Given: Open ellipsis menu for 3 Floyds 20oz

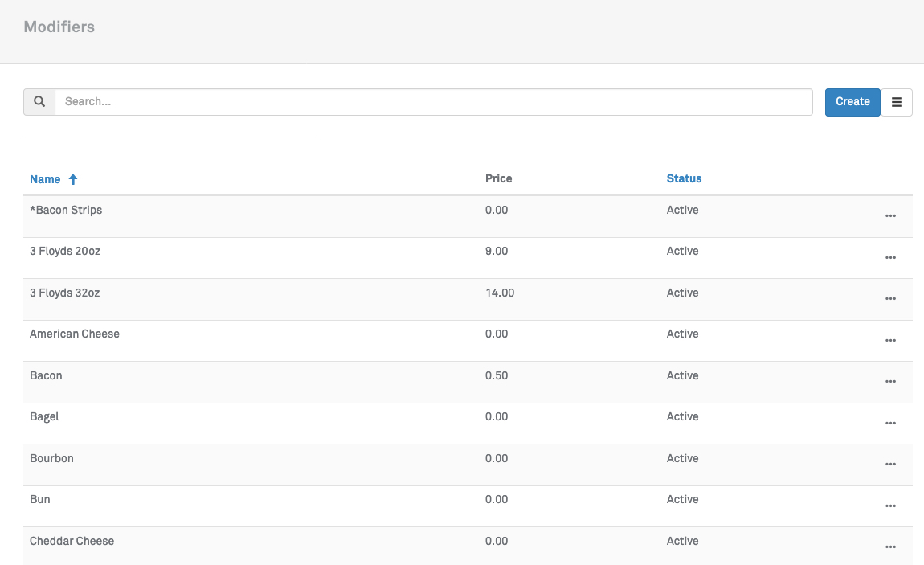Looking at the screenshot, I should [890, 258].
